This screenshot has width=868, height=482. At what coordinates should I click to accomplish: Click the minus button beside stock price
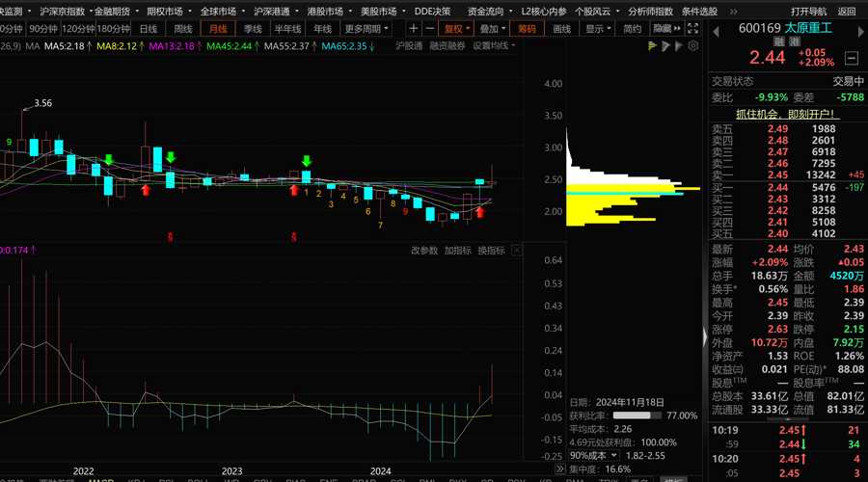(x=852, y=58)
